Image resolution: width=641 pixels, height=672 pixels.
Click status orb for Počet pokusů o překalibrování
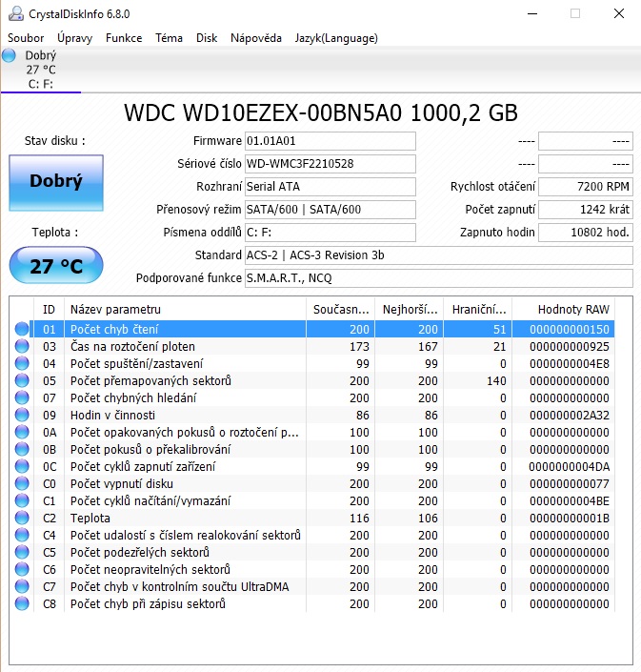point(22,449)
